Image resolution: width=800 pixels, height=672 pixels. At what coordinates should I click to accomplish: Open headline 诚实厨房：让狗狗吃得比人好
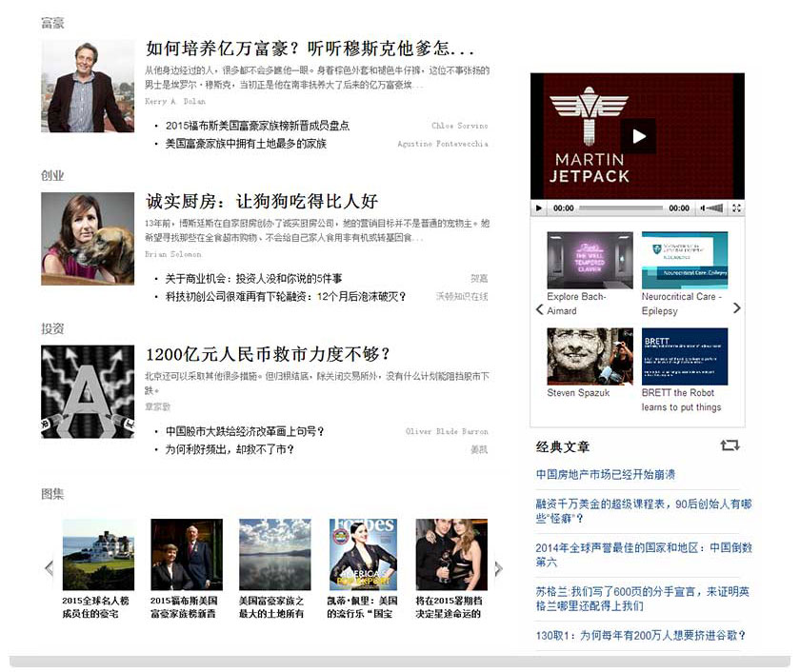[x=262, y=202]
